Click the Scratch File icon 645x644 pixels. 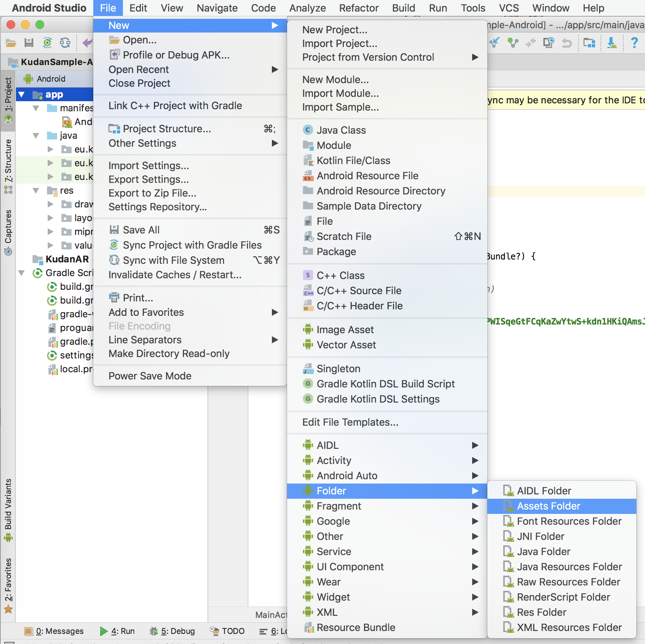[x=308, y=236]
